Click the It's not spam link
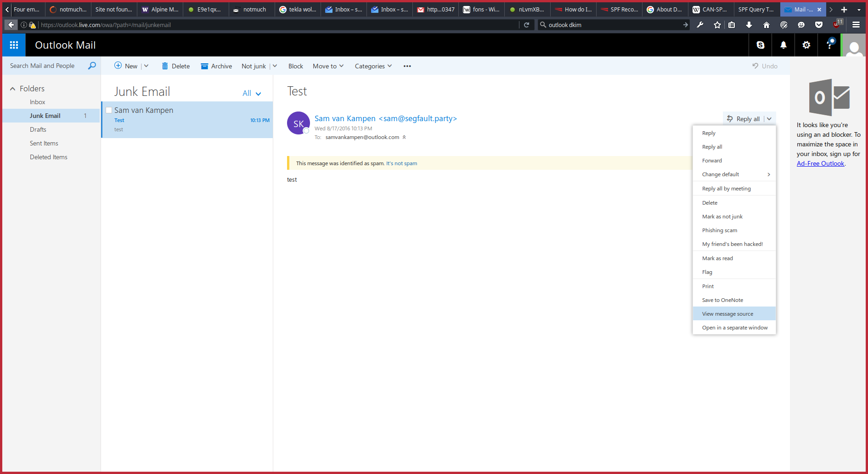 (401, 163)
